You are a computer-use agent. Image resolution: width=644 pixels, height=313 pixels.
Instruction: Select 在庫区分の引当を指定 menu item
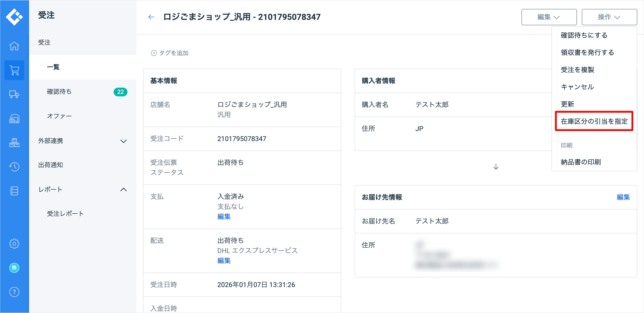click(594, 121)
